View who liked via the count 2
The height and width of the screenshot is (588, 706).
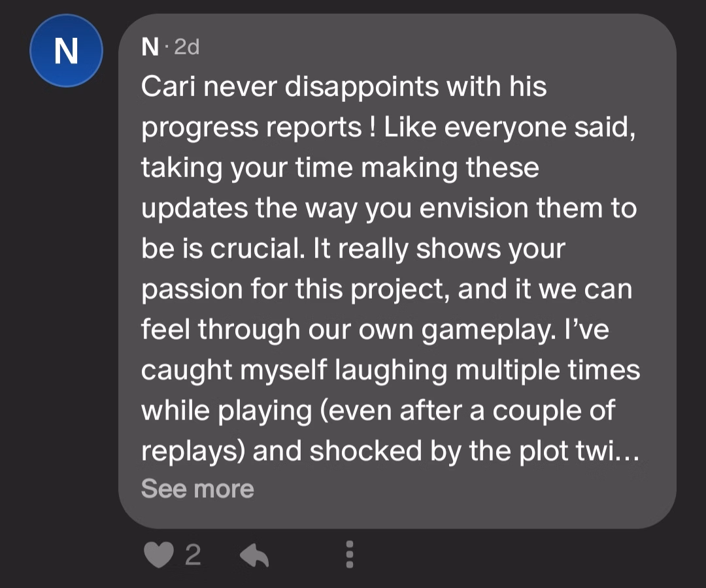(192, 555)
